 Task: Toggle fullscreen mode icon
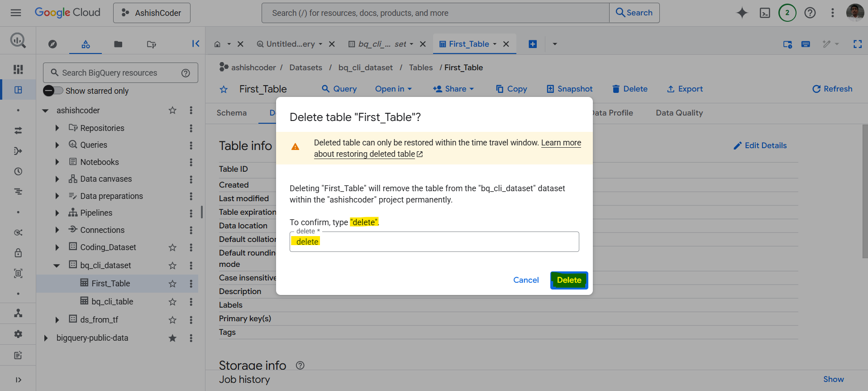[858, 44]
